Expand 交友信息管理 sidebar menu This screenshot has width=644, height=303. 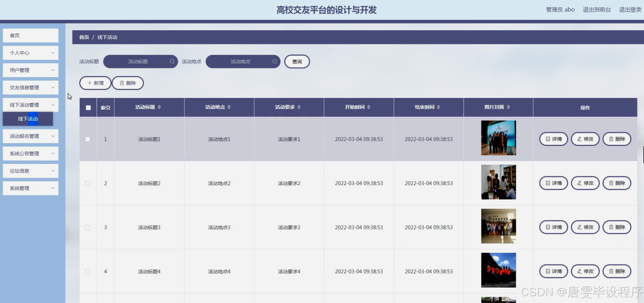(x=31, y=88)
